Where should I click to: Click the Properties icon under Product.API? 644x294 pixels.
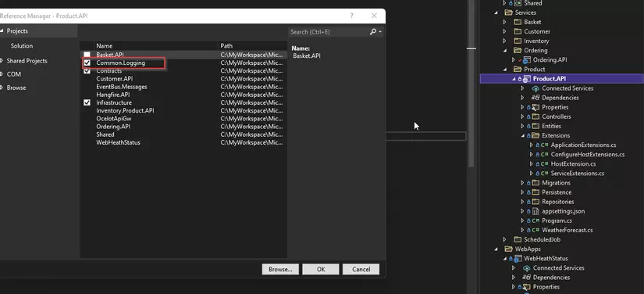click(535, 107)
